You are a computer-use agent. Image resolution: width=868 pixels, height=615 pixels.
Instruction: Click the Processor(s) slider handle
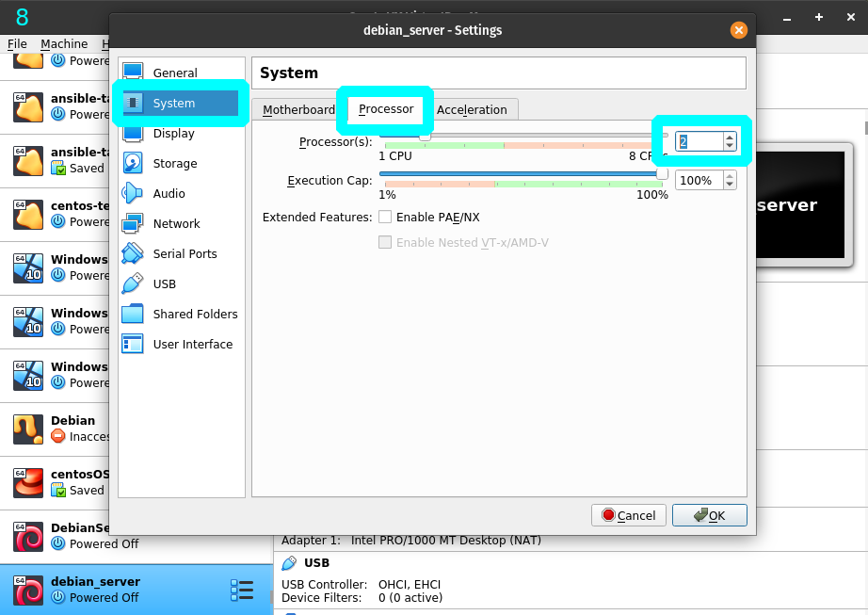tap(425, 136)
